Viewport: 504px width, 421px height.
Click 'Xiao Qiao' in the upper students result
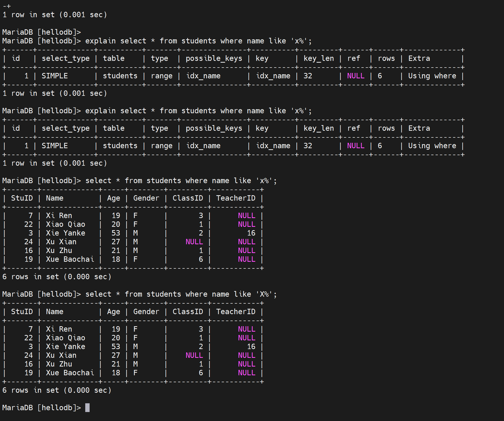[x=65, y=224]
